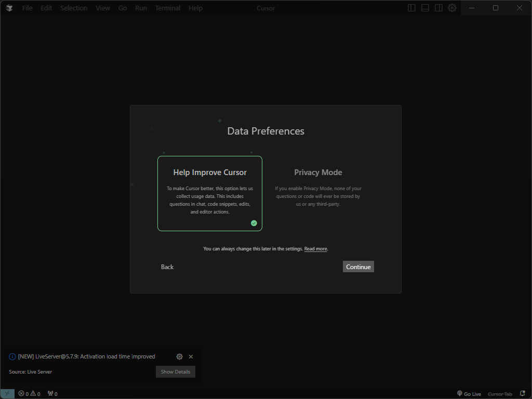Minimize the Cursor window
Viewport: 532px width, 399px height.
click(x=472, y=8)
